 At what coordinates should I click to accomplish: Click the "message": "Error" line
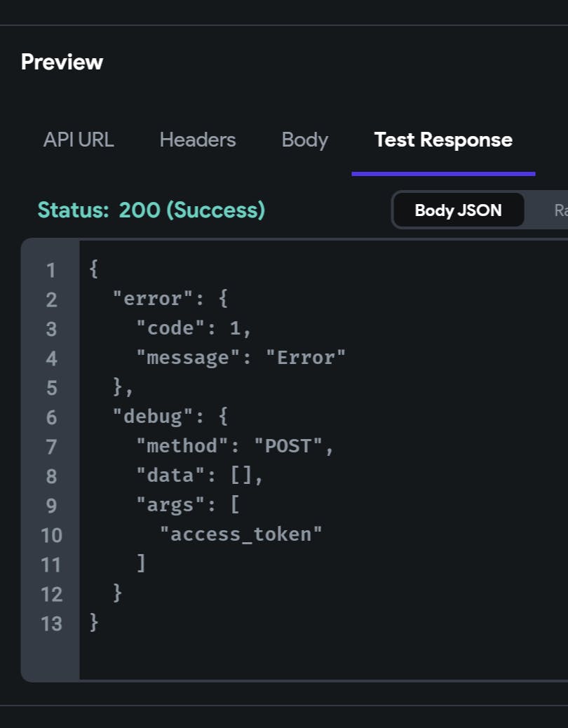tap(241, 358)
